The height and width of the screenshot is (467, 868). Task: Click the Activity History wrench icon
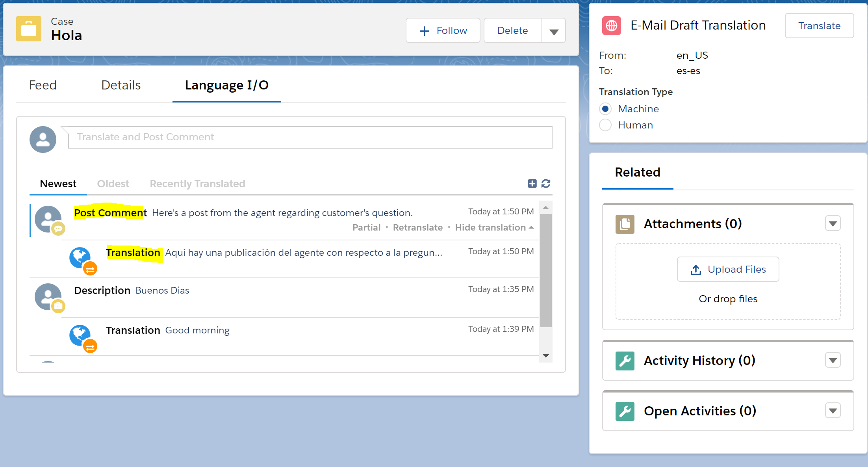[625, 361]
